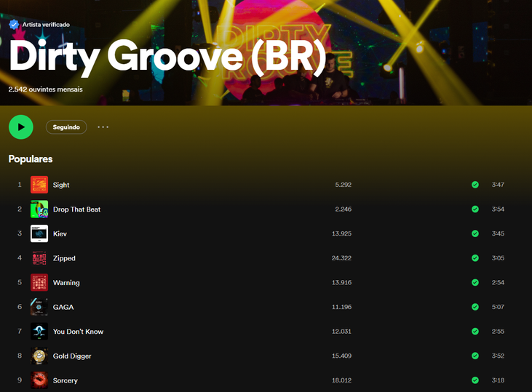Open the You Don't Know track title
The image size is (532, 392).
click(x=78, y=332)
